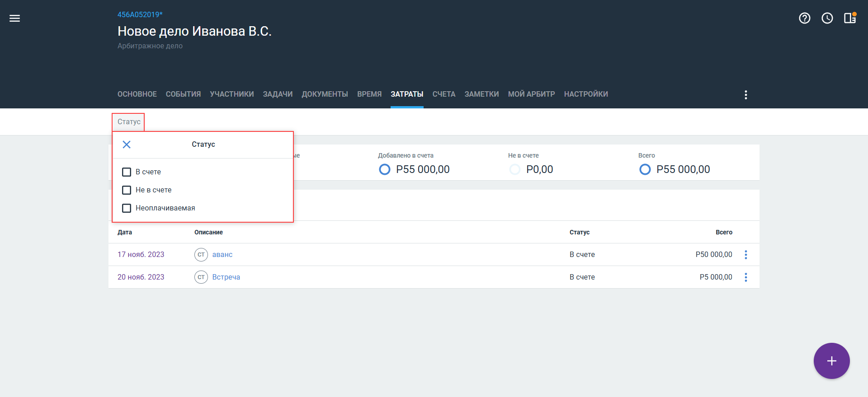Image resolution: width=868 pixels, height=397 pixels.
Task: Open the help question mark icon
Action: pos(804,19)
